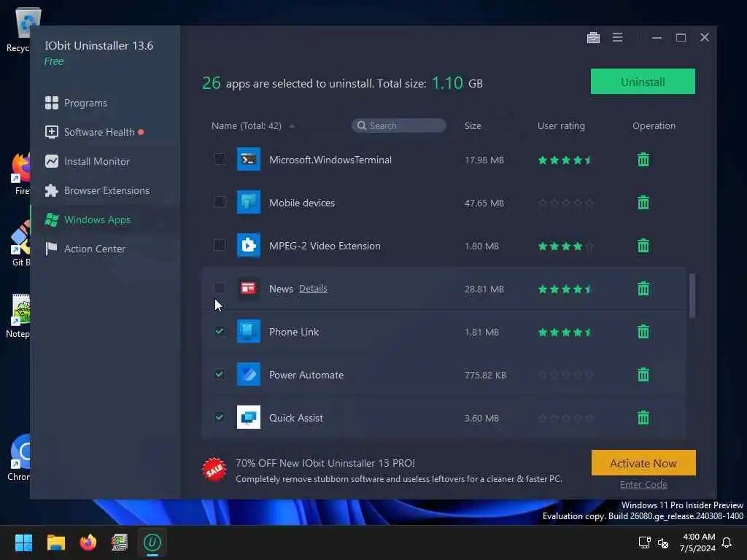
Task: Click the trash icon for Microsoft.WindowsTerminal
Action: 643,160
